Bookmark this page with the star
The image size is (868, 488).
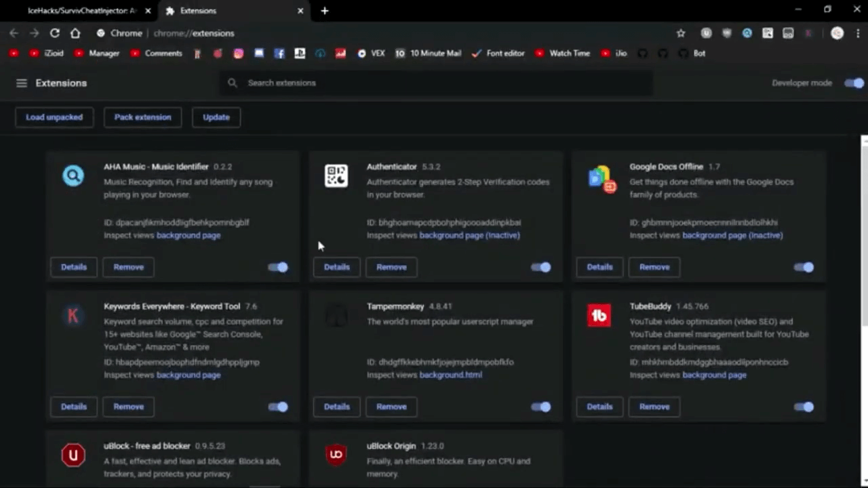click(x=681, y=33)
